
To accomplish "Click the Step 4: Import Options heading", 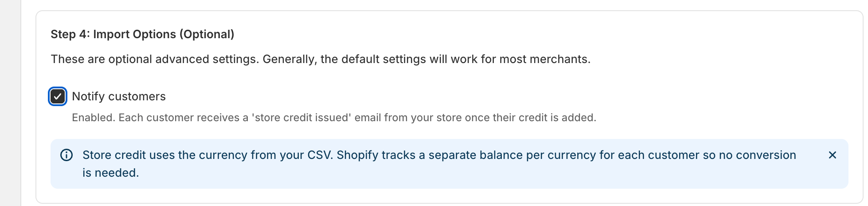I will [x=142, y=34].
